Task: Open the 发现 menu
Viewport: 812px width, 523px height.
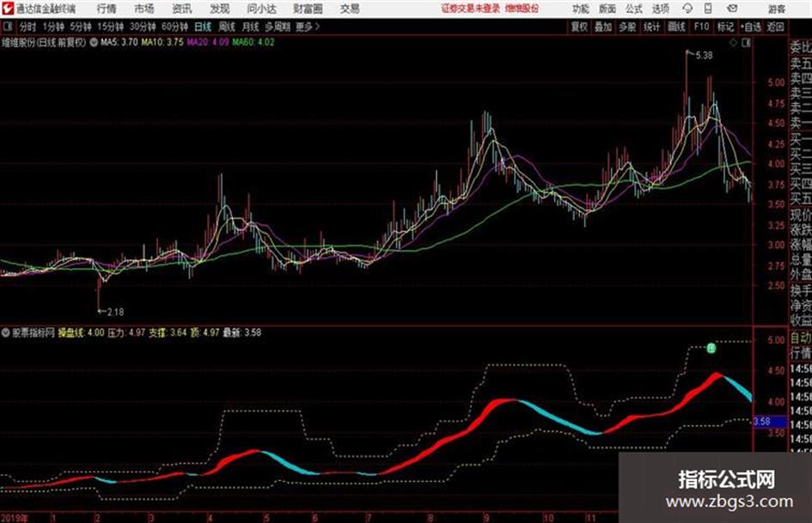Action: pos(220,9)
